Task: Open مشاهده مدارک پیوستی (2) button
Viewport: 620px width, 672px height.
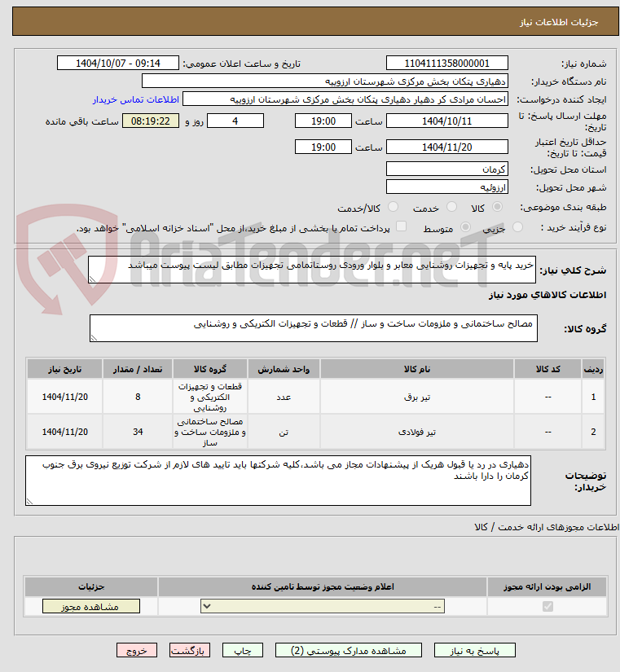Action: tap(348, 650)
